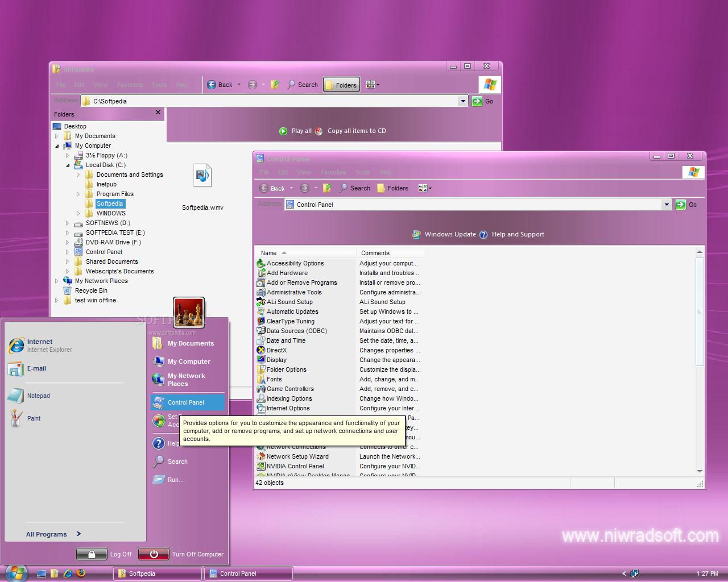Select Indexing Options item
Image resolution: width=728 pixels, height=582 pixels.
tap(284, 398)
